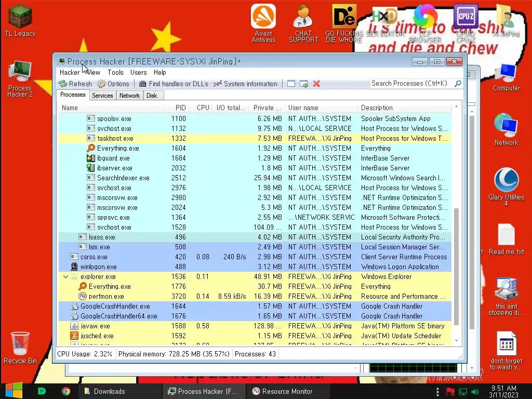Select the sppsvc.exe process row
Image resolution: width=532 pixels, height=399 pixels.
pos(255,217)
